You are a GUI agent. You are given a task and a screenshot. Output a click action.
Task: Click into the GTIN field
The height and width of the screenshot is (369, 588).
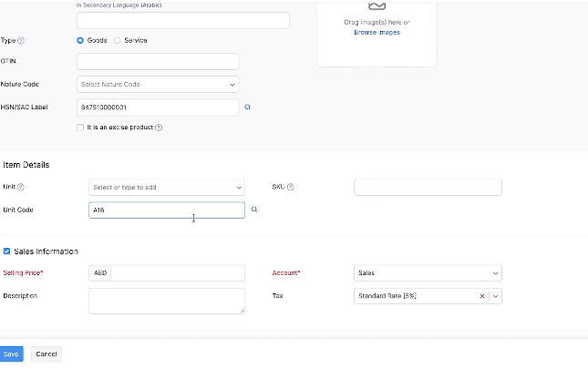coord(158,61)
